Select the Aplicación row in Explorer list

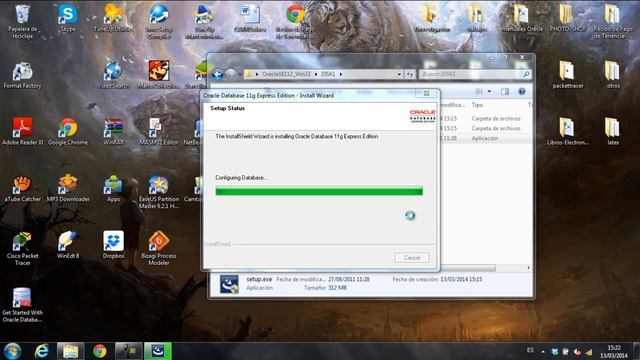485,138
